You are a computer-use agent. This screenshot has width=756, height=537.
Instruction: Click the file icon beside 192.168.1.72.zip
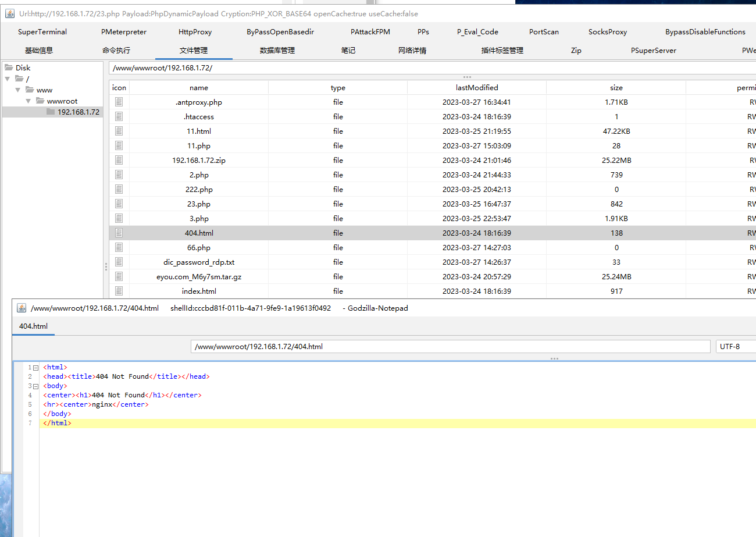119,160
